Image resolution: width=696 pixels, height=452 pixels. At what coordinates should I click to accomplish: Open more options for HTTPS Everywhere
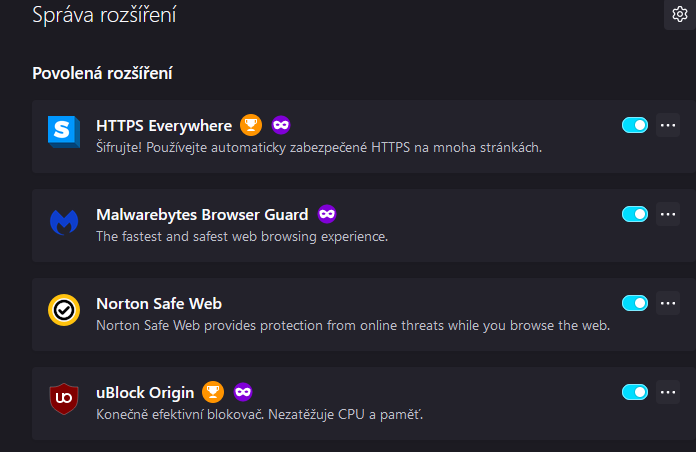668,125
